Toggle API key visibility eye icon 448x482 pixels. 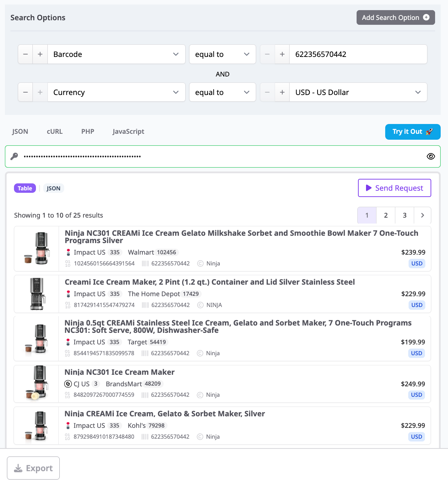pyautogui.click(x=431, y=156)
